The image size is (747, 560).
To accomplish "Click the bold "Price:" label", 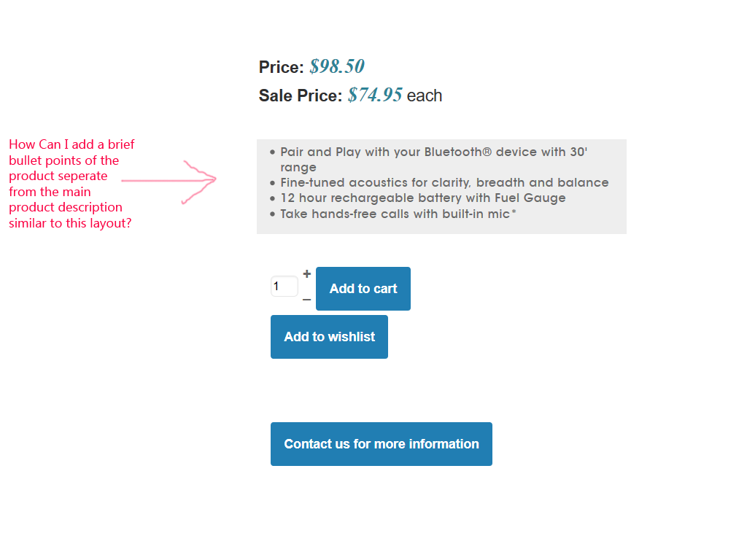I will (281, 68).
